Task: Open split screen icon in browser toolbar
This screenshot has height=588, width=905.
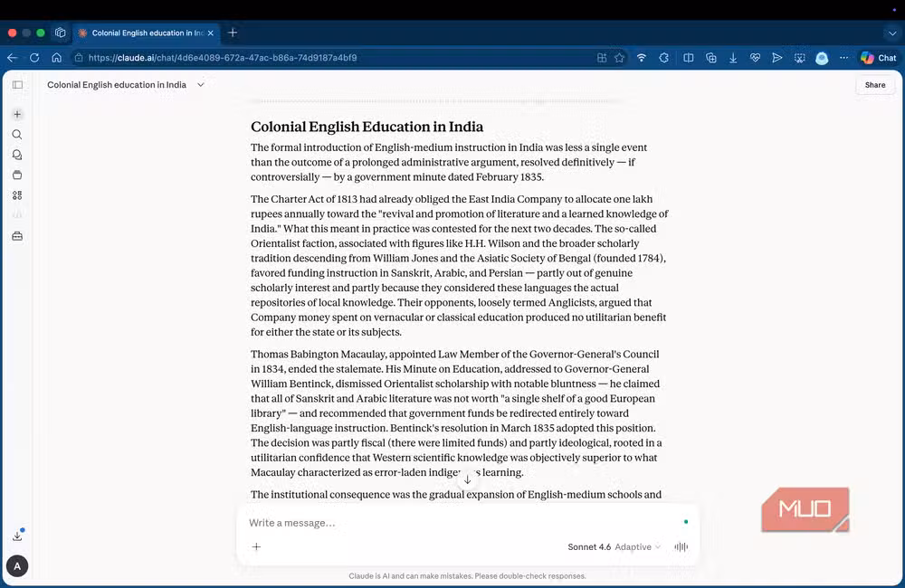Action: 689,58
